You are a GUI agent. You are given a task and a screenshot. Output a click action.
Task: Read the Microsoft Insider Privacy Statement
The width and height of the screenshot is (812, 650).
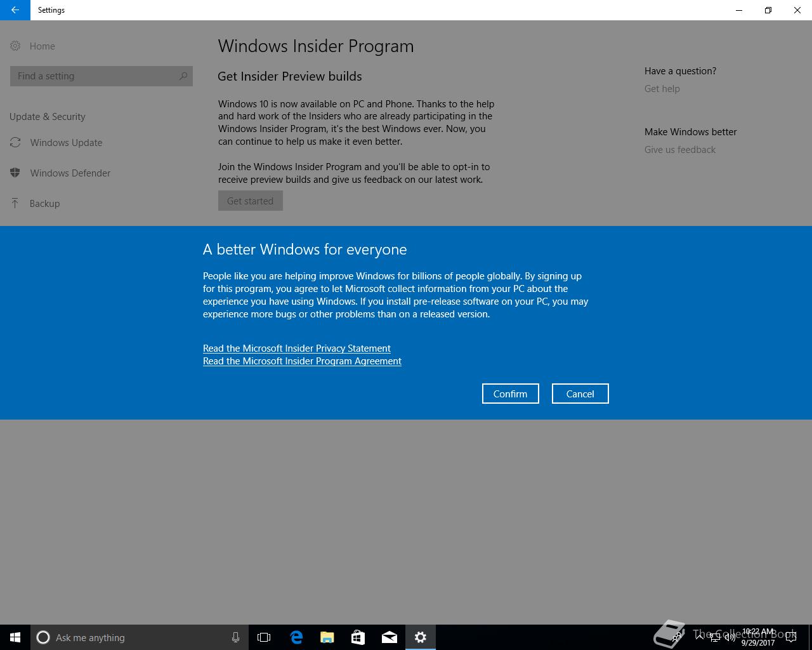pos(296,348)
